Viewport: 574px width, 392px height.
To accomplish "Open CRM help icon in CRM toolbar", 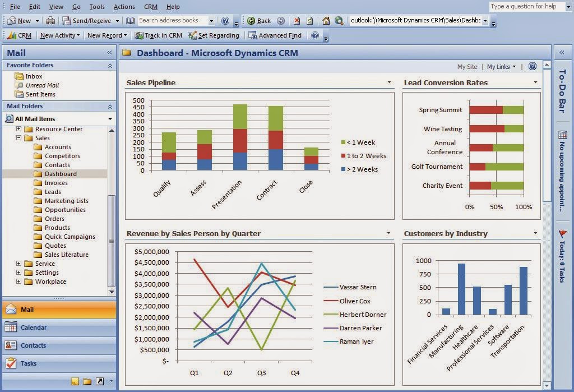I will tap(315, 35).
